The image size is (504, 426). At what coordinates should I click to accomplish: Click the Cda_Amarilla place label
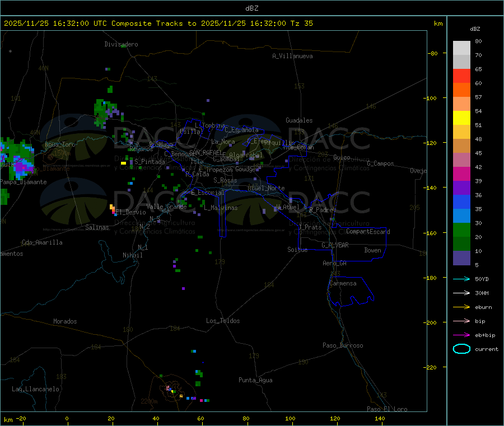pyautogui.click(x=42, y=242)
